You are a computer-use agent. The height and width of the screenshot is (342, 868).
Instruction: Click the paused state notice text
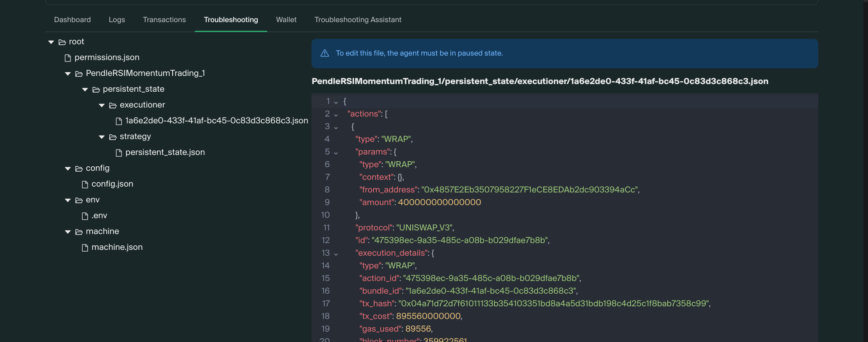click(419, 53)
